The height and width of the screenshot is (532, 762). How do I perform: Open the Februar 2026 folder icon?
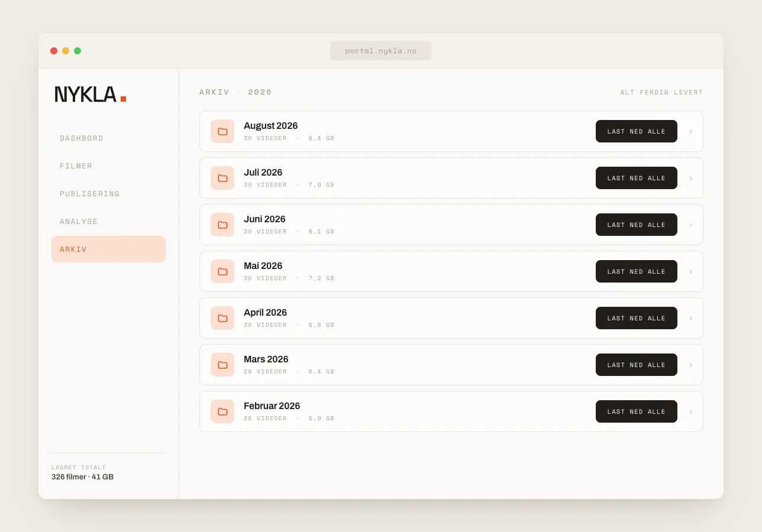222,411
